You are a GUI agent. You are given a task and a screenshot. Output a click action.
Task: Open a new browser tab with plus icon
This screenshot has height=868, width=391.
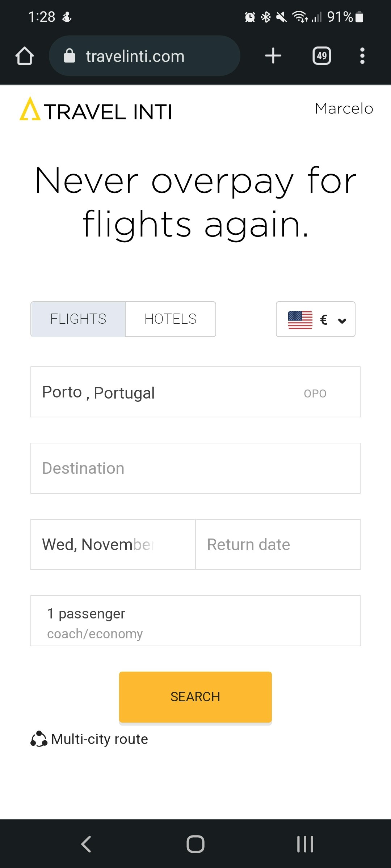[273, 56]
